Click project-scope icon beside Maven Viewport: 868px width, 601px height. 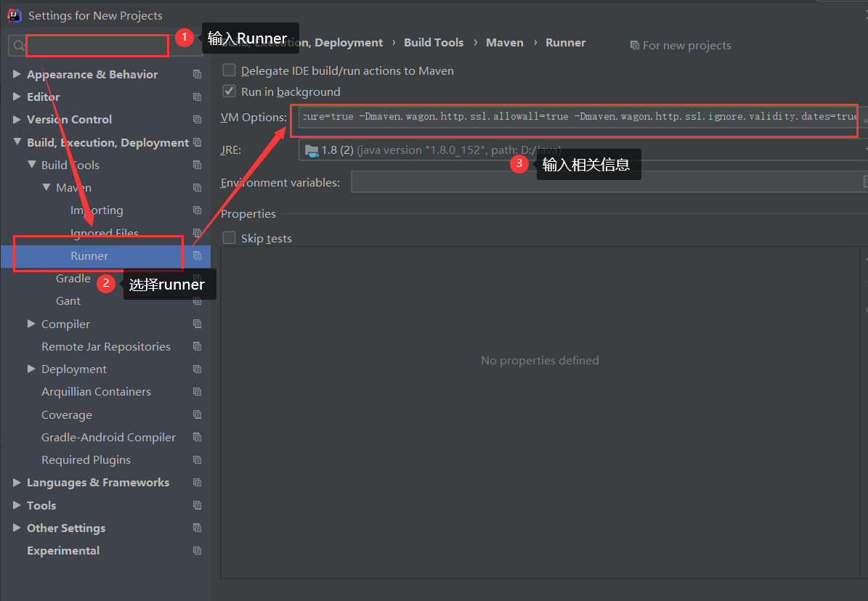[x=197, y=187]
